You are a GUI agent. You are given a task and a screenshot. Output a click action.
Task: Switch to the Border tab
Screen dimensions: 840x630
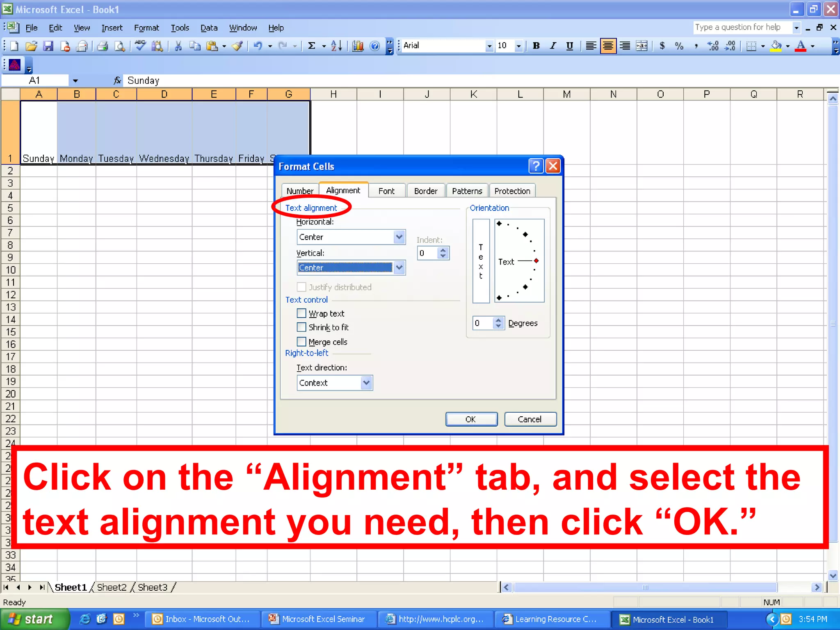click(x=426, y=191)
